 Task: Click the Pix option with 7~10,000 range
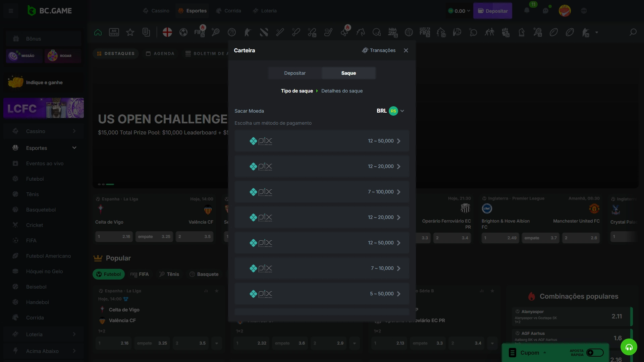322,268
